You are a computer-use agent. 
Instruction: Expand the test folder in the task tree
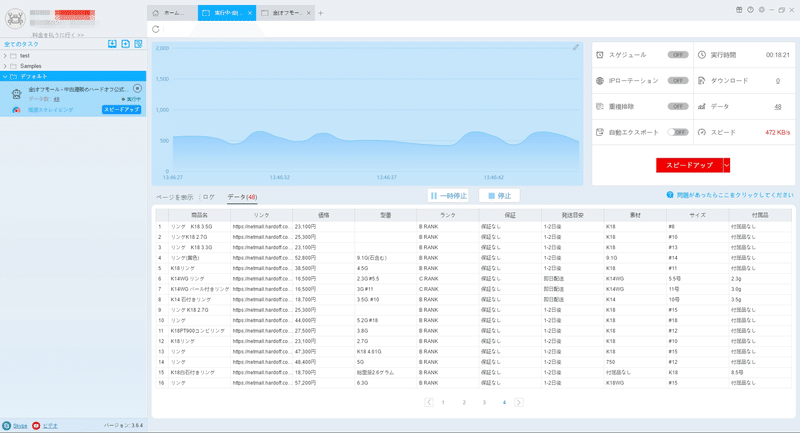(x=5, y=56)
